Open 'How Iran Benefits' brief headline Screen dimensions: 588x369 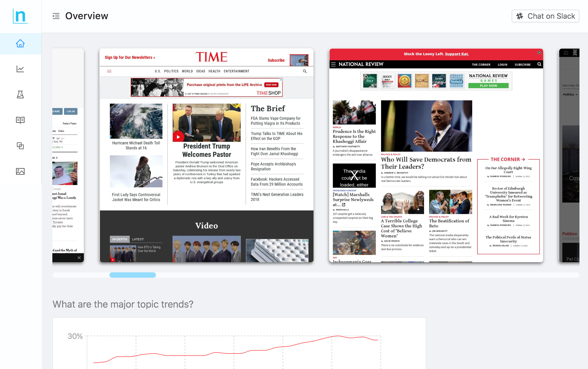(x=275, y=151)
